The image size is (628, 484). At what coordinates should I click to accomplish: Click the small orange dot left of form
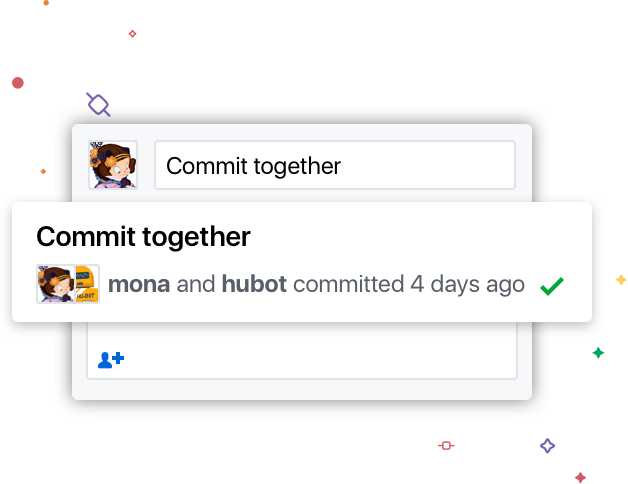pyautogui.click(x=43, y=171)
